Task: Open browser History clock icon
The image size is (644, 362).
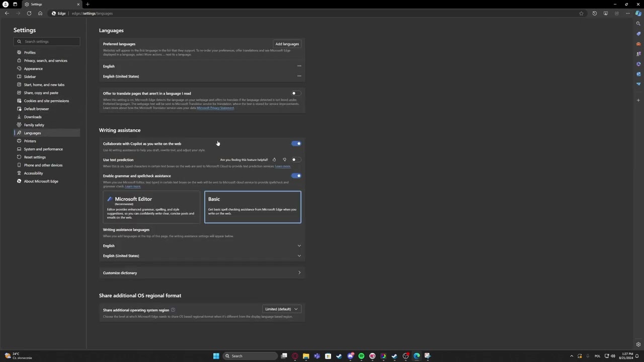Action: pos(595,14)
